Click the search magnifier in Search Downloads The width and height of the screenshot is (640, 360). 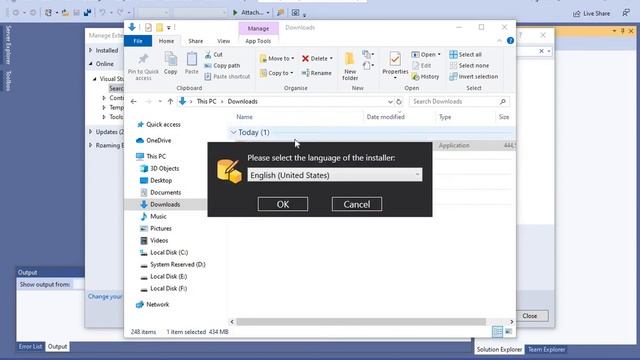[x=503, y=101]
